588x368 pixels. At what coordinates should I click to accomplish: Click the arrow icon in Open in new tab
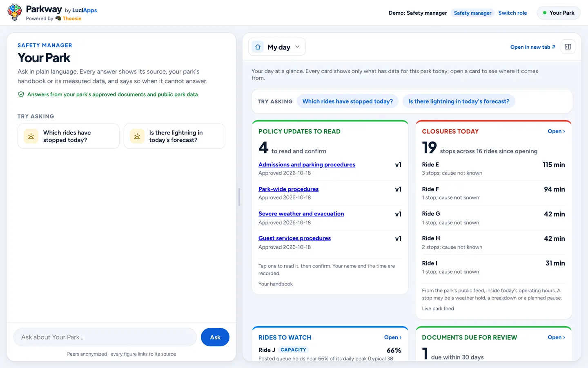coord(554,47)
